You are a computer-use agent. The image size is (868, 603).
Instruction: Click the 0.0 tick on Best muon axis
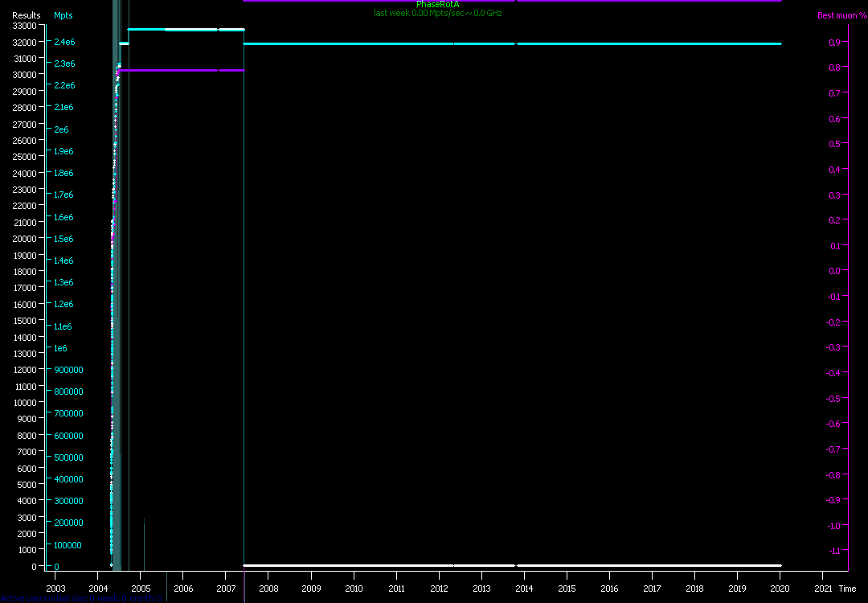[834, 271]
